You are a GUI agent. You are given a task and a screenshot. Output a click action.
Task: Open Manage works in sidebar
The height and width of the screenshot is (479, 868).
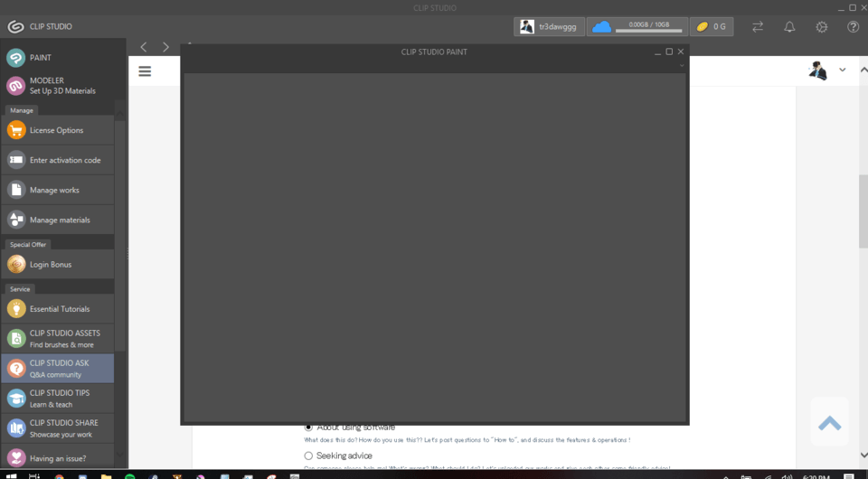[x=58, y=190]
